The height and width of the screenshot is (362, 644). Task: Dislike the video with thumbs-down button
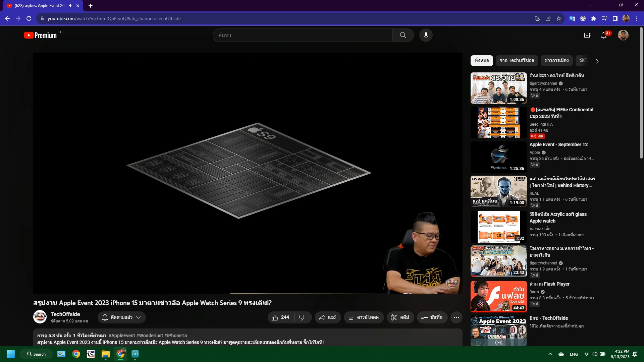pyautogui.click(x=303, y=317)
